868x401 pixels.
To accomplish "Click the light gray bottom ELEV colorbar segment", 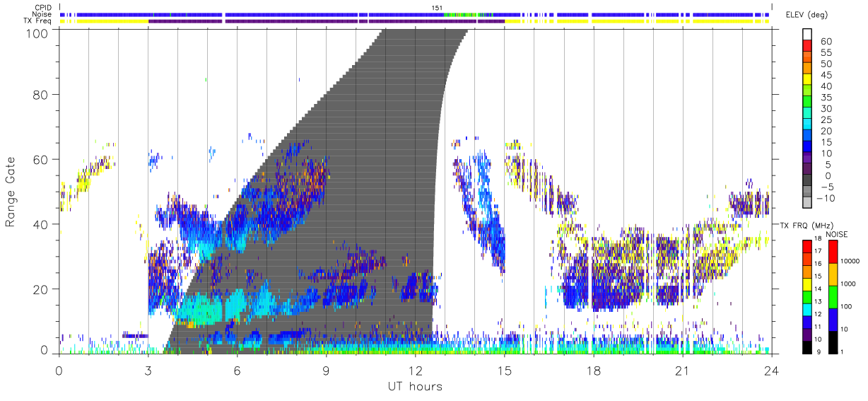I will click(x=807, y=202).
